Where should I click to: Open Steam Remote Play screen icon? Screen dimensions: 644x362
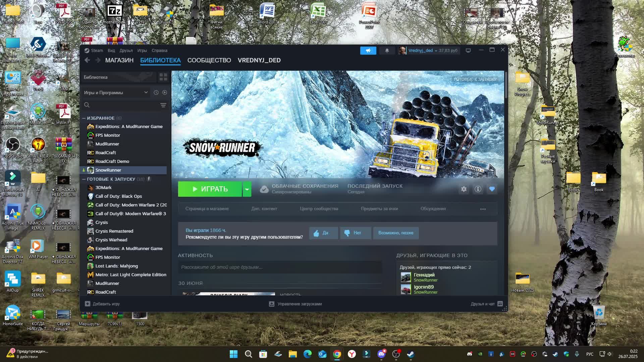tap(468, 50)
